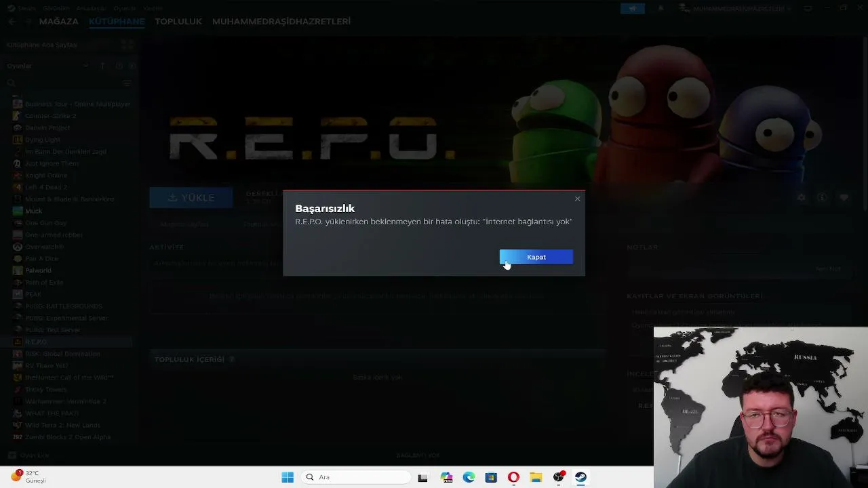Go back with the left arrow in Steam
This screenshot has width=868, height=488.
[12, 22]
